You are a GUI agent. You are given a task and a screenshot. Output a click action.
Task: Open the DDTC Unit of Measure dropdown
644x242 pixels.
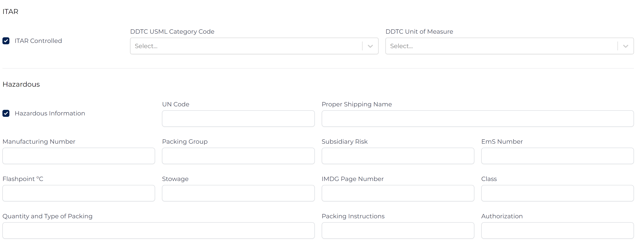click(x=501, y=46)
